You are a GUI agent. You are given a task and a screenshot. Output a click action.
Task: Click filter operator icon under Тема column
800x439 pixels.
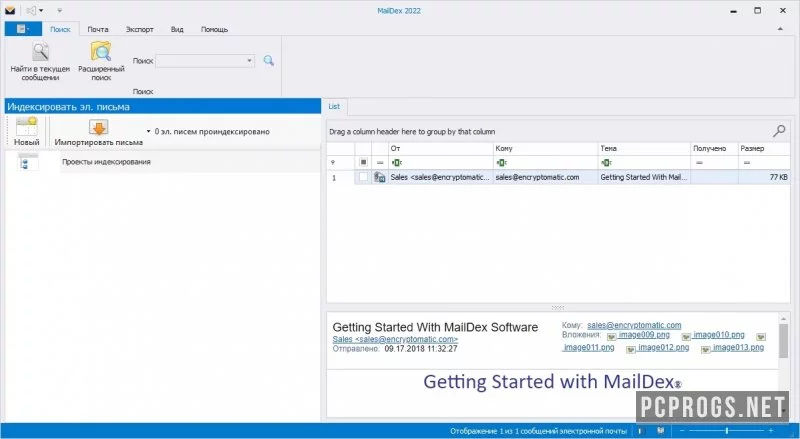pos(606,163)
